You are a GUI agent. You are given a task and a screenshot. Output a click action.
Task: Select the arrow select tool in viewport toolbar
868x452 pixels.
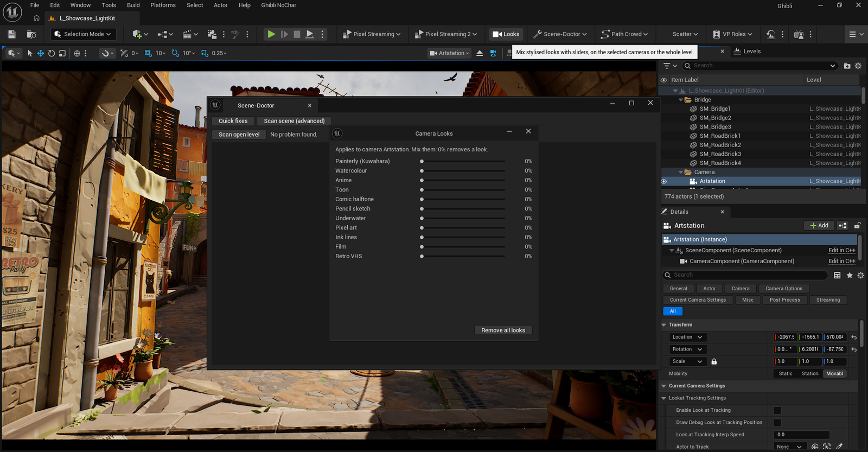(30, 53)
